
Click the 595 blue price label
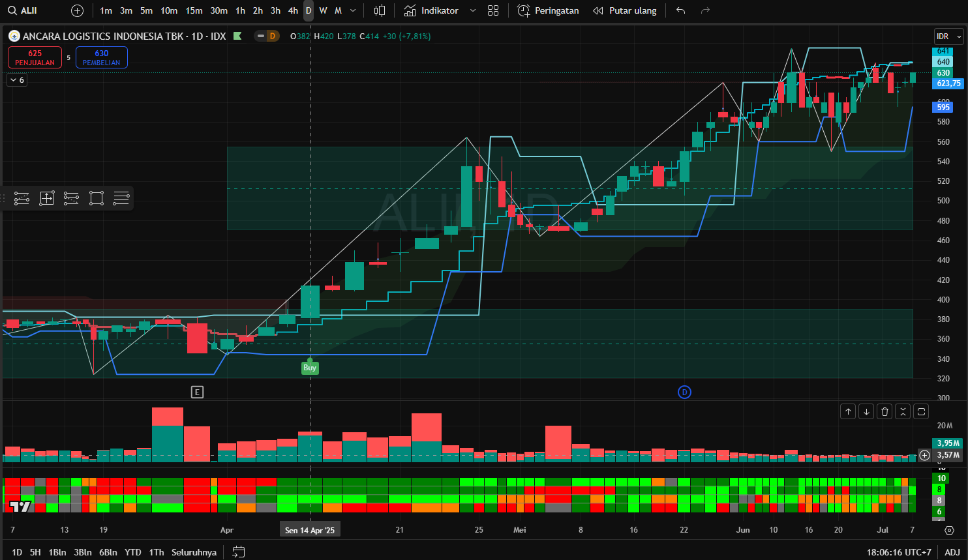(943, 107)
